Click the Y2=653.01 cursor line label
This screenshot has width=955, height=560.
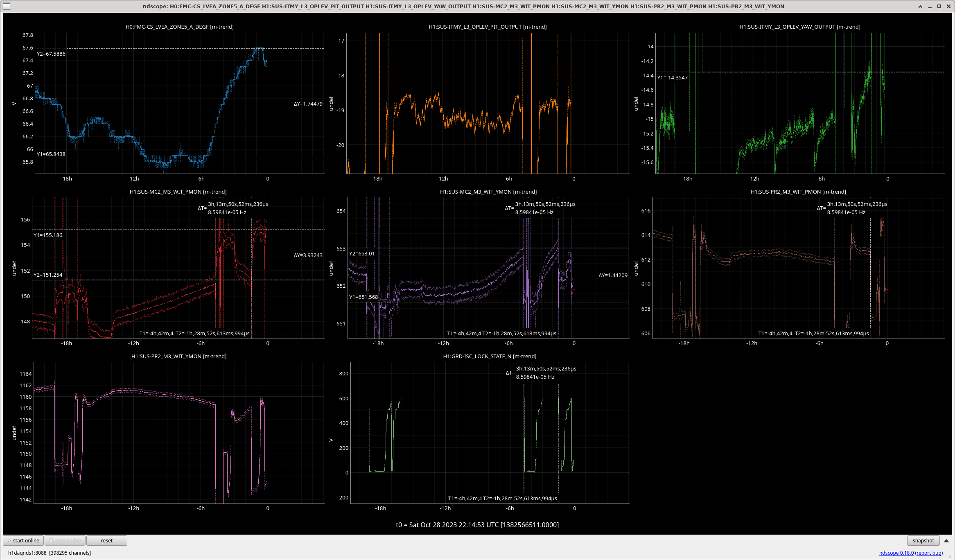click(362, 254)
